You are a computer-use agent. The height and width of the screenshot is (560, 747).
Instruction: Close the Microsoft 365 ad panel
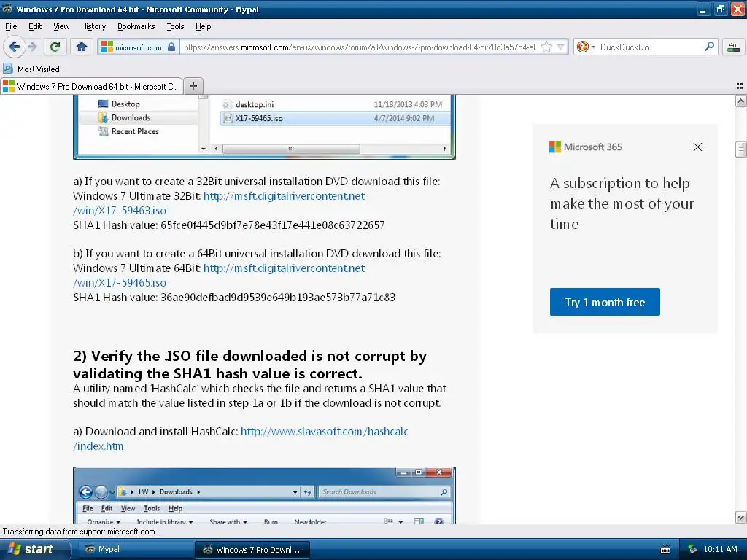[697, 147]
